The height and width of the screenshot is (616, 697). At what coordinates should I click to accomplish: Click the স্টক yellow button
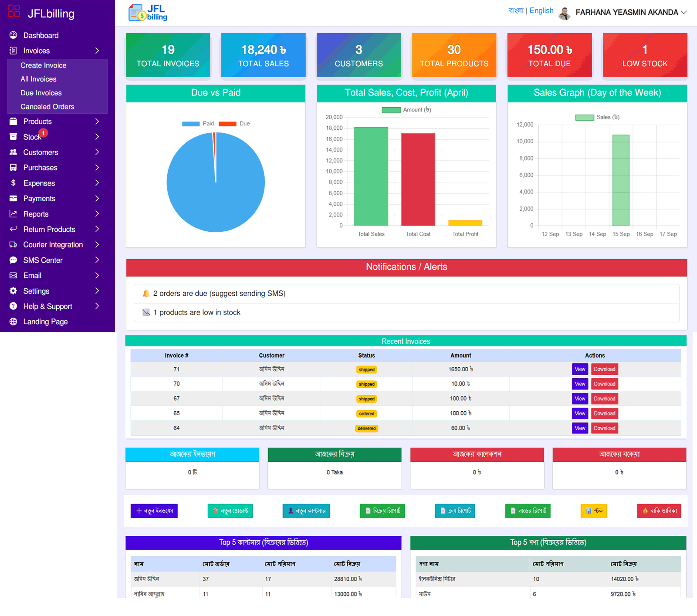pos(594,511)
